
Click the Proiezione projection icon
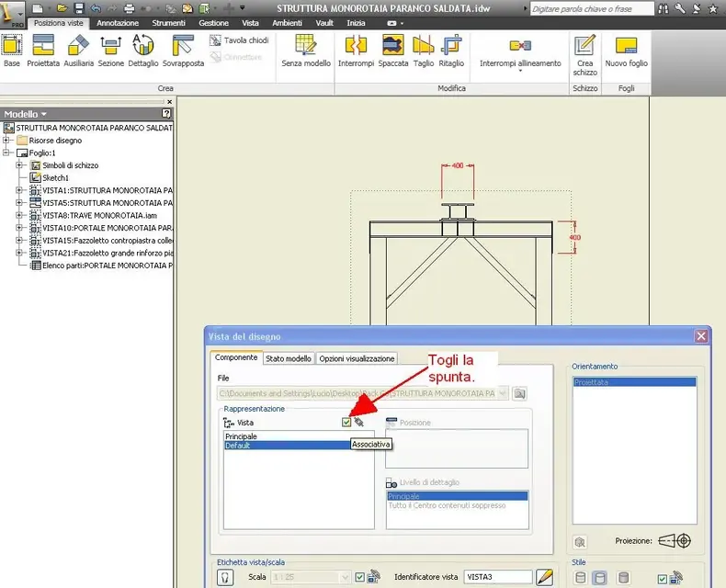[675, 540]
